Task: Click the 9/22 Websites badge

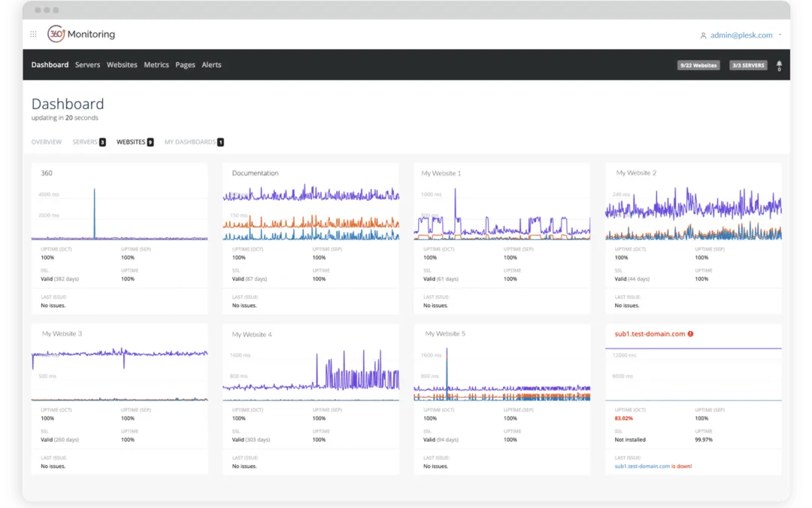Action: tap(698, 65)
